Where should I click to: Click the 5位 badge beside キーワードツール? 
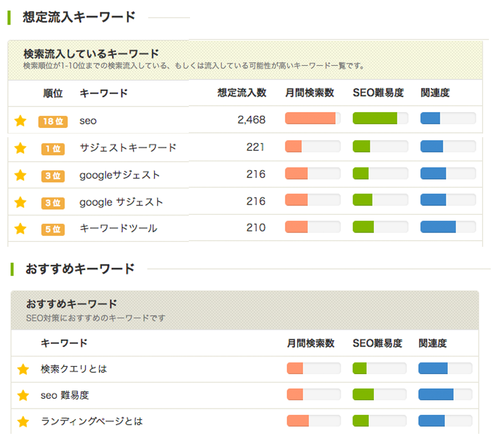pos(52,229)
